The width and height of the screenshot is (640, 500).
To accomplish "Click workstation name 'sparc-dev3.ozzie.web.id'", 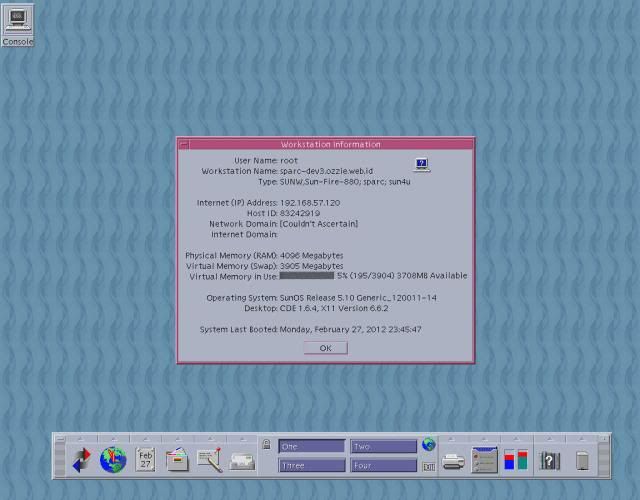I will click(x=327, y=171).
